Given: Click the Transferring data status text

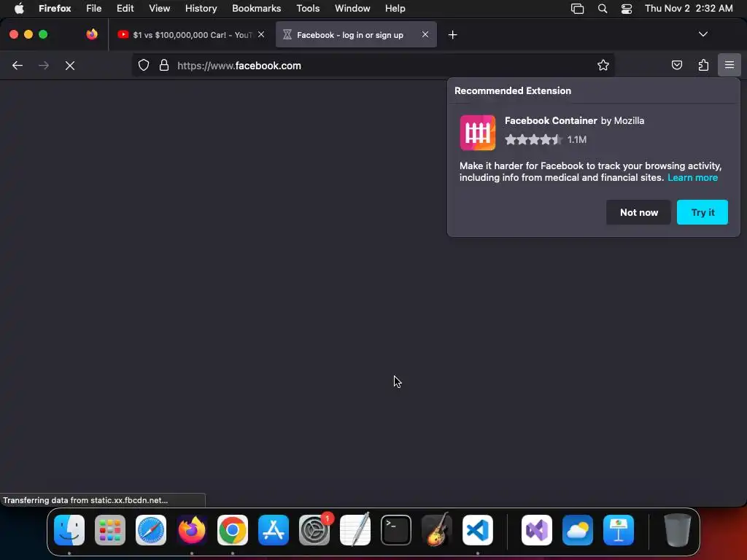Looking at the screenshot, I should pyautogui.click(x=85, y=500).
